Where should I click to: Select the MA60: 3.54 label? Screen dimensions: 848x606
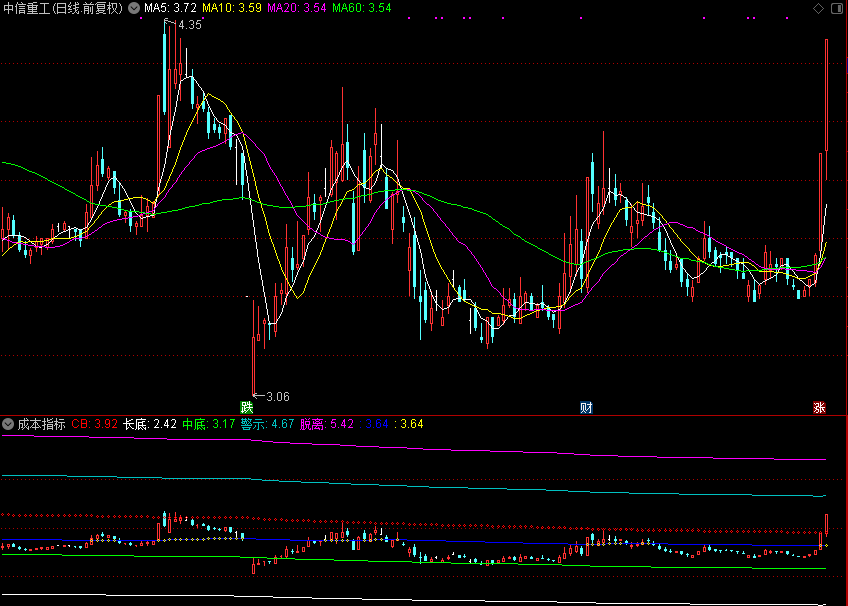tap(362, 8)
